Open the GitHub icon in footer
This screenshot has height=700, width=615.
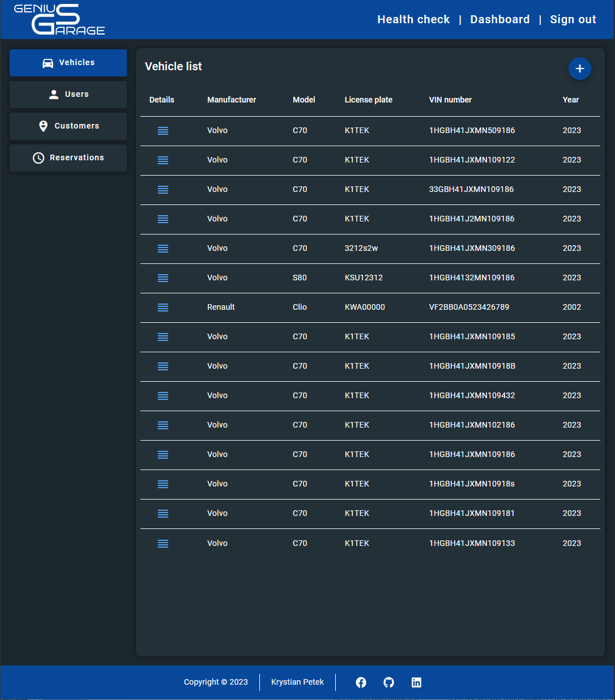coord(388,682)
